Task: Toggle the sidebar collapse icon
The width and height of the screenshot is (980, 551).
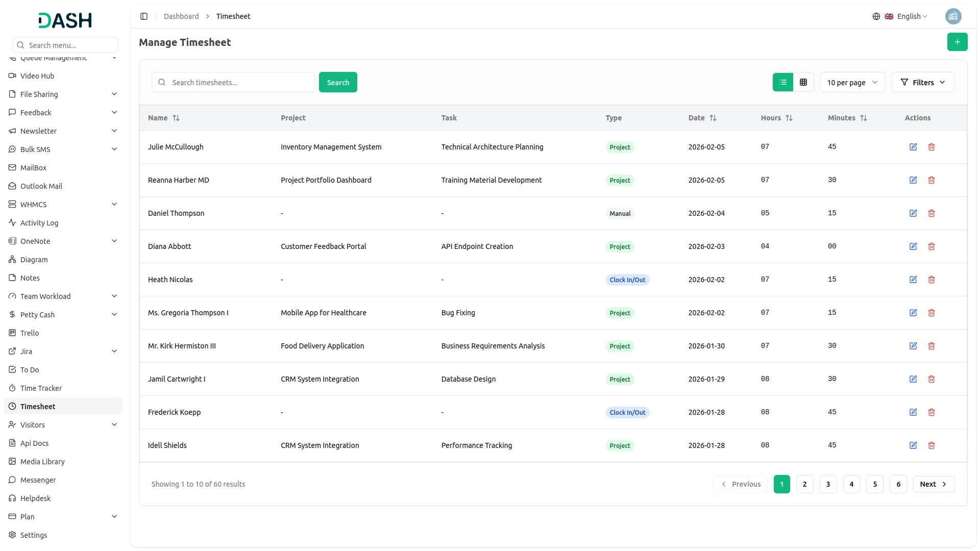Action: pos(144,16)
